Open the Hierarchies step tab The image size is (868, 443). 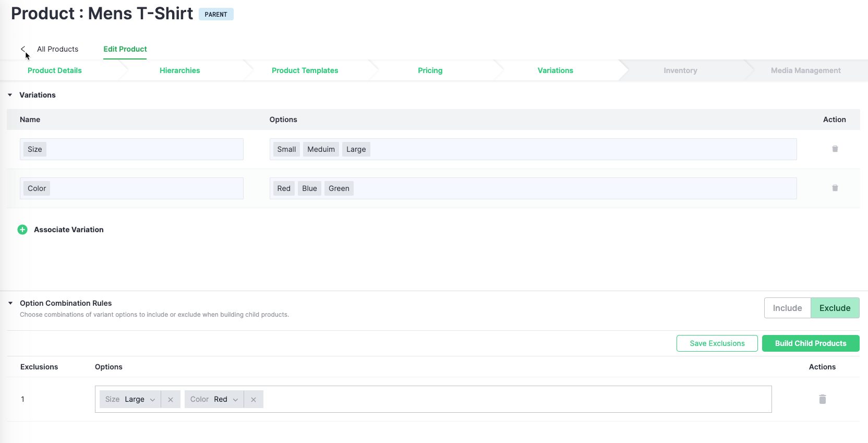(179, 70)
